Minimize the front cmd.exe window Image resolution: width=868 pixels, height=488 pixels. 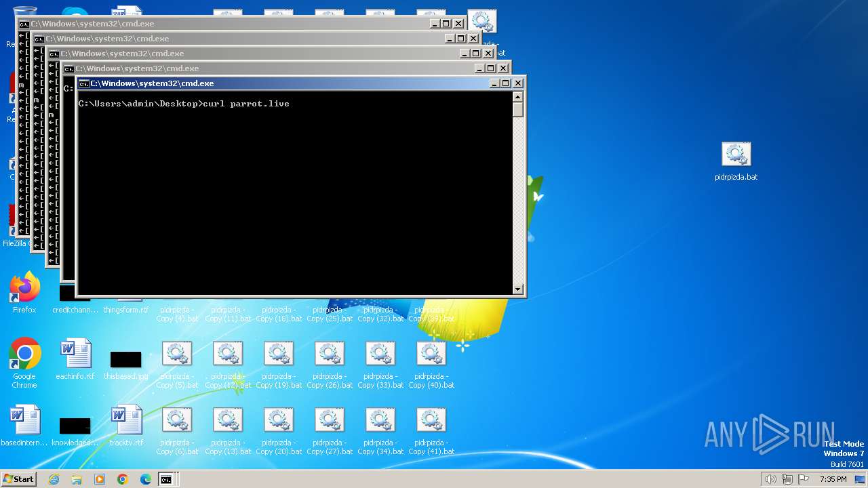coord(494,83)
